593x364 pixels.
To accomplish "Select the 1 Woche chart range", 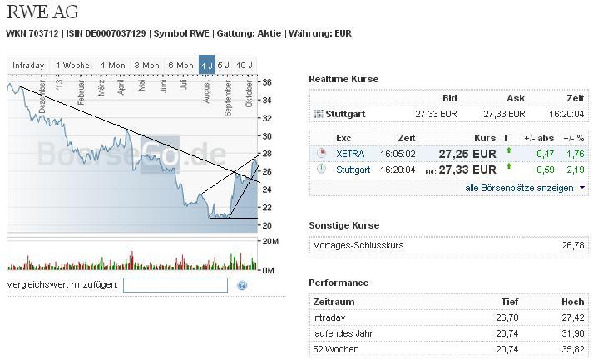I will 72,66.
